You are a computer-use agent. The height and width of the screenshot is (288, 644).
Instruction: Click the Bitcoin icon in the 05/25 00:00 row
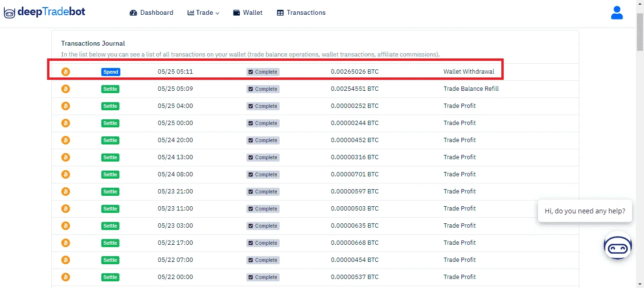66,123
